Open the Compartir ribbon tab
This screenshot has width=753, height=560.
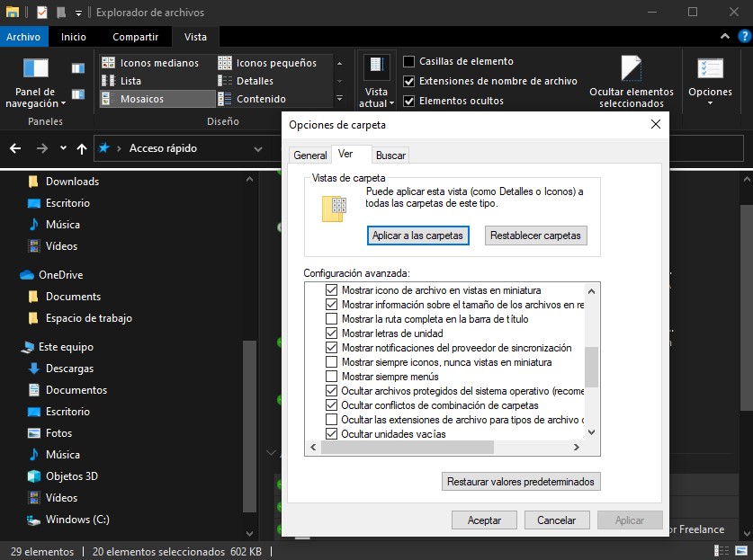[135, 37]
